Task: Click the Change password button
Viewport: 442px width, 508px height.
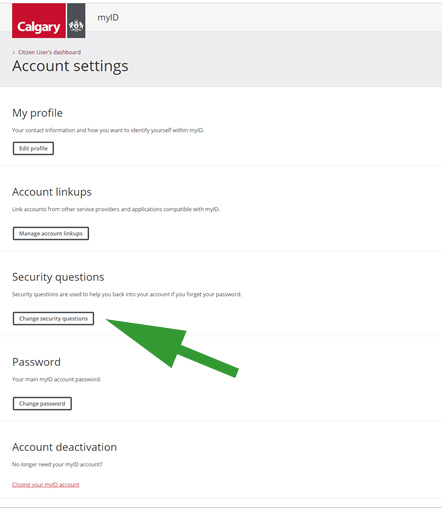Action: (x=42, y=403)
